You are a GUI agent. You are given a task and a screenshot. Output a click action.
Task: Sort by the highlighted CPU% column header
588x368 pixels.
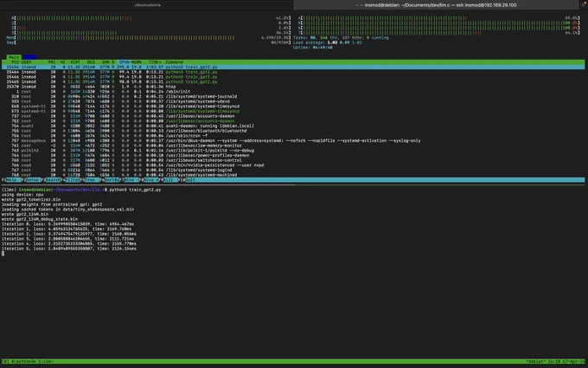tap(125, 62)
